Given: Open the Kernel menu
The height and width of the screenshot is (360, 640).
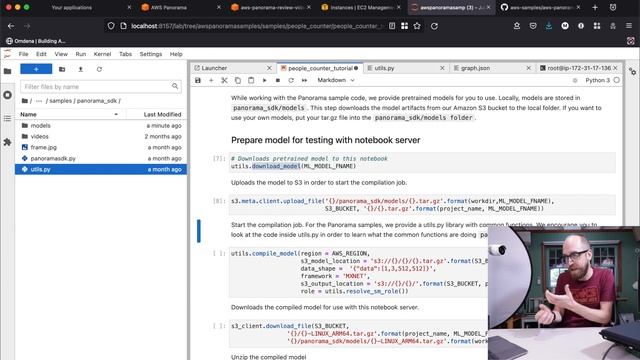Looking at the screenshot, I should point(102,54).
